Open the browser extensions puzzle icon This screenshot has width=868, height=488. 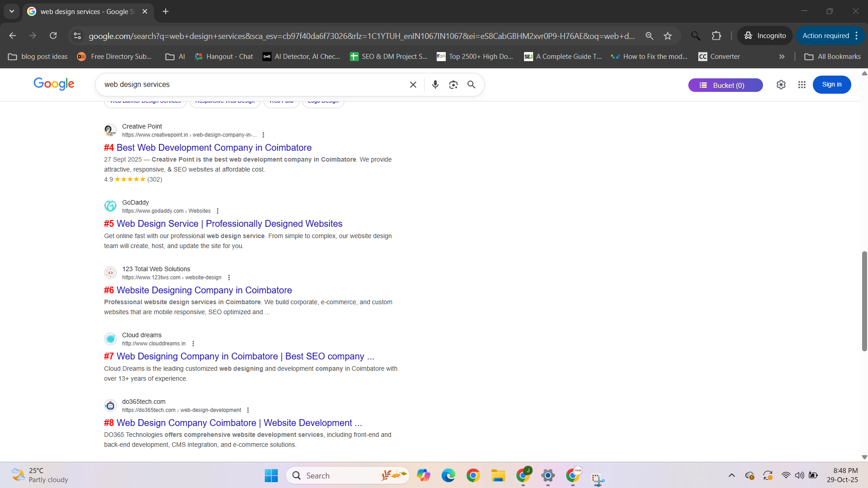pos(716,36)
